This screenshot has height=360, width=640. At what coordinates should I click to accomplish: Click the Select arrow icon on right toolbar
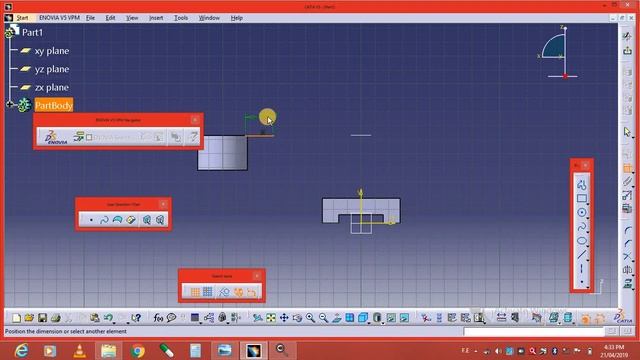(627, 132)
